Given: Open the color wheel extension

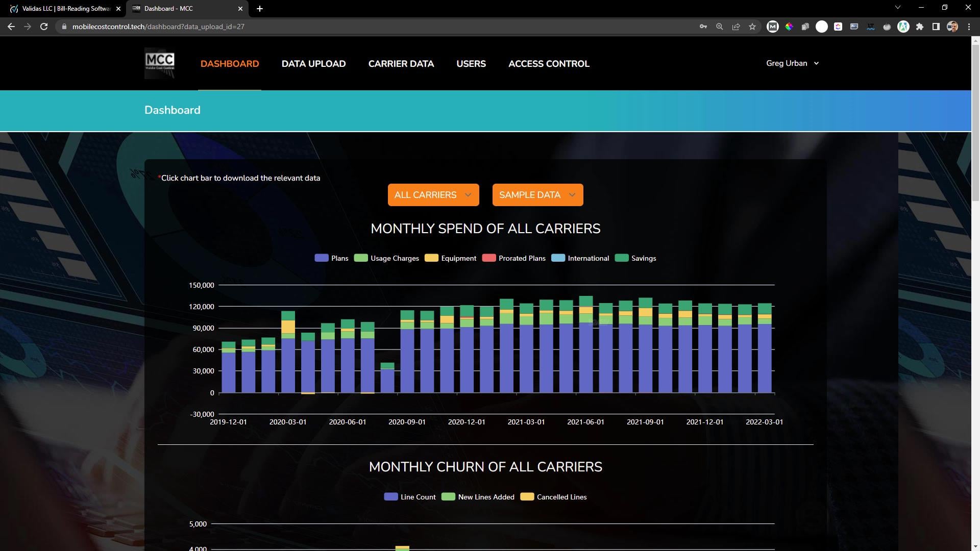Looking at the screenshot, I should pyautogui.click(x=789, y=27).
